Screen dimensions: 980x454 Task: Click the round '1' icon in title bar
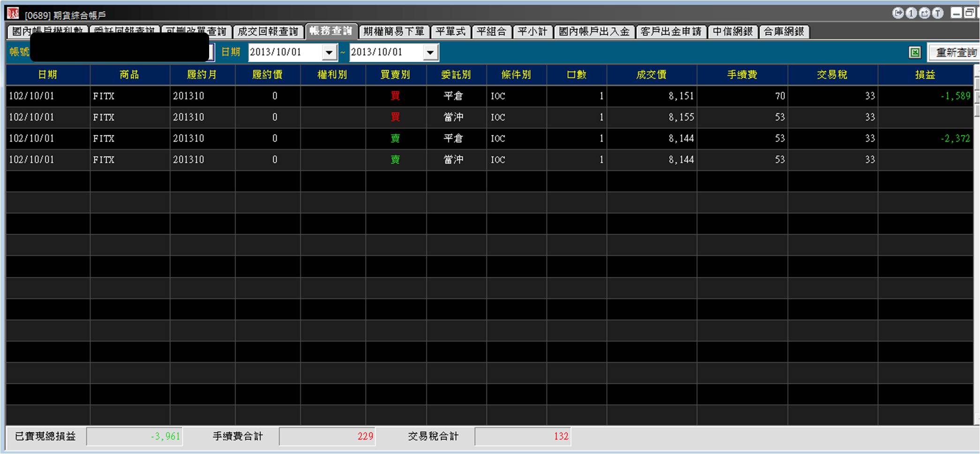[x=911, y=13]
